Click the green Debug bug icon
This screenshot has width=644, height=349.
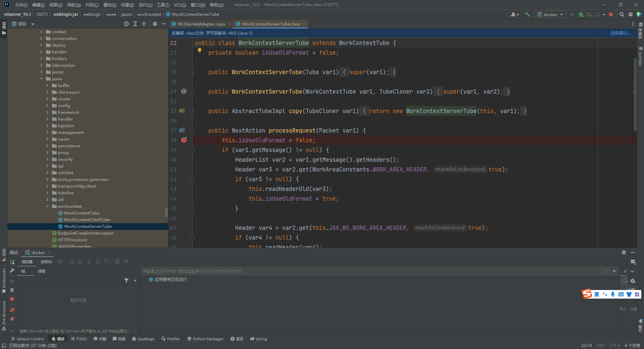point(581,14)
